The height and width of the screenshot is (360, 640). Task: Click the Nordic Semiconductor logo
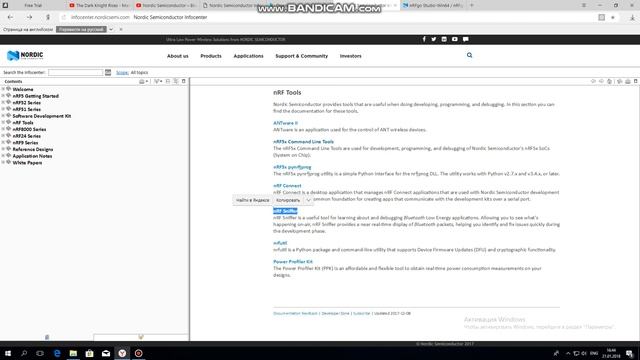click(x=25, y=56)
